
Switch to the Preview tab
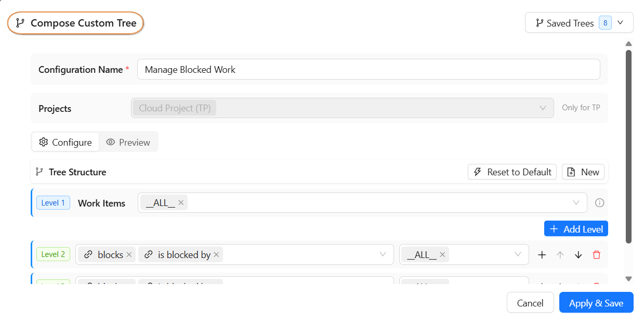[128, 142]
